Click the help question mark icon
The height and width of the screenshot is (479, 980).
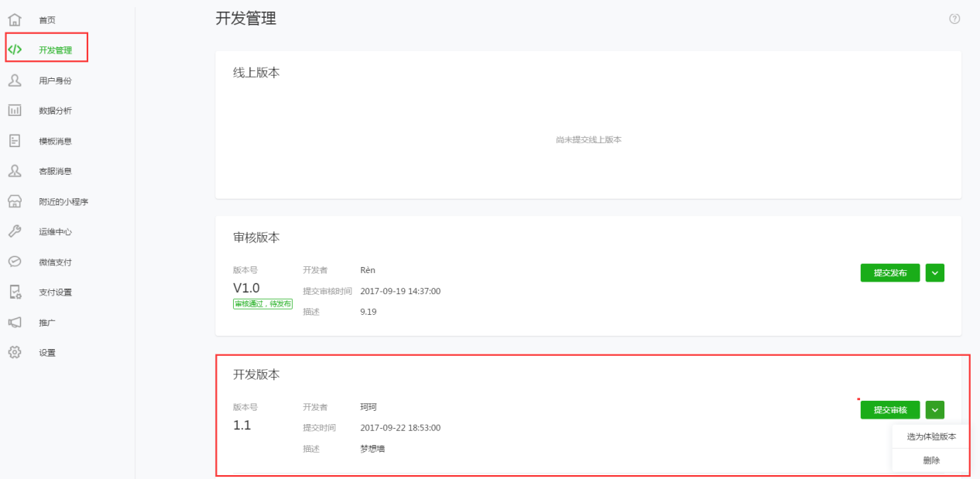[954, 19]
